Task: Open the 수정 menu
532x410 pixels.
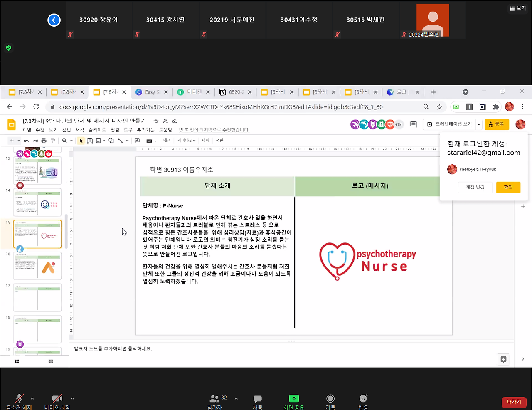Action: coord(40,130)
